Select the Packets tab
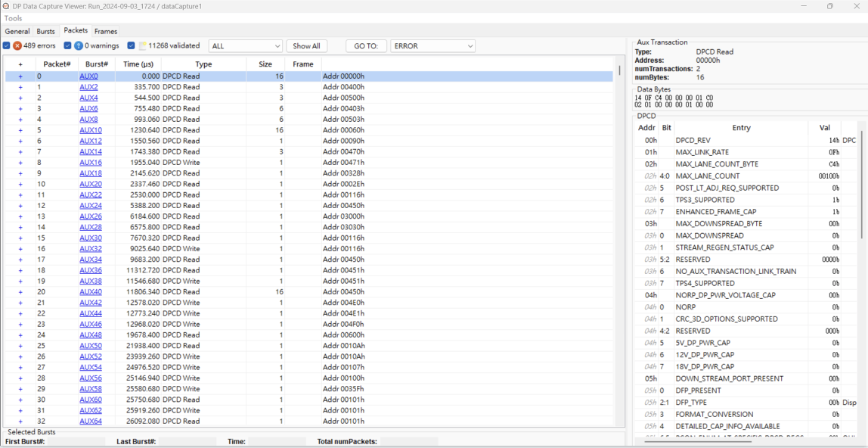The image size is (868, 448). click(x=76, y=30)
